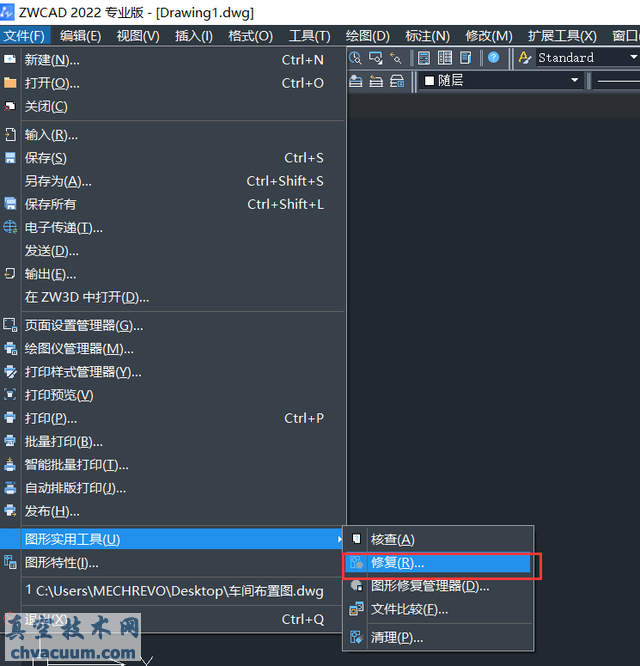Open the 绘图(D) menu
Screen dimensions: 640x666
click(x=368, y=36)
